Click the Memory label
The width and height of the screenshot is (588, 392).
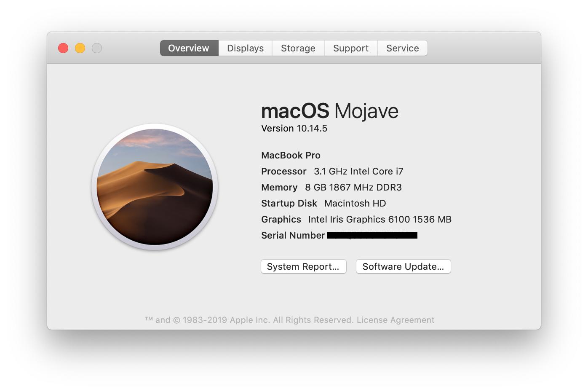tap(279, 187)
